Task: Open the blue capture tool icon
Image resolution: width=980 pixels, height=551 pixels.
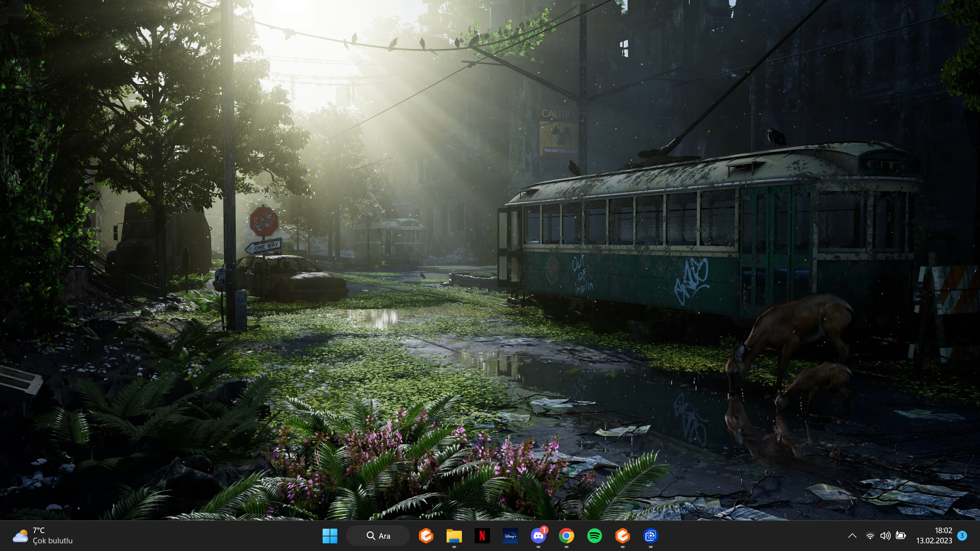Action: (650, 536)
